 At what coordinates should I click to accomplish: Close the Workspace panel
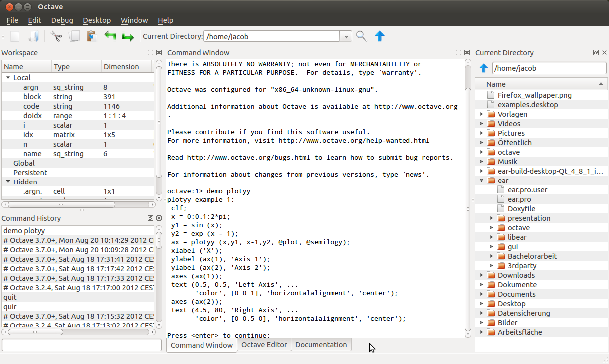(x=159, y=53)
